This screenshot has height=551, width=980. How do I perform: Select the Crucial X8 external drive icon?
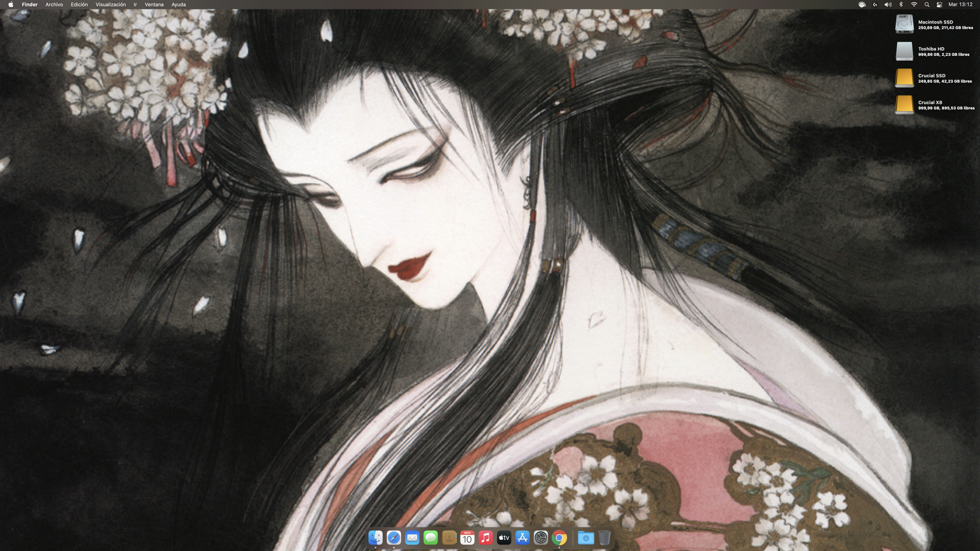click(x=904, y=105)
